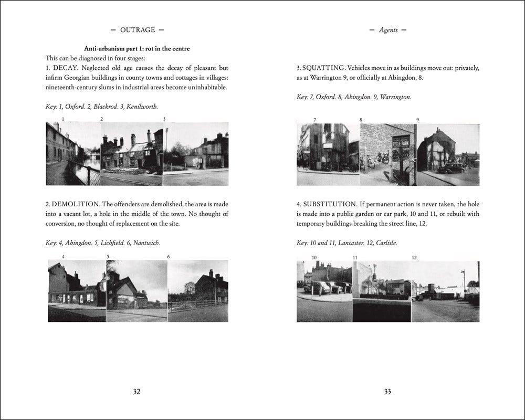Screen dimensions: 525x420
Task: Click figure number 5 above Lichfield photo
Action: click(x=108, y=257)
